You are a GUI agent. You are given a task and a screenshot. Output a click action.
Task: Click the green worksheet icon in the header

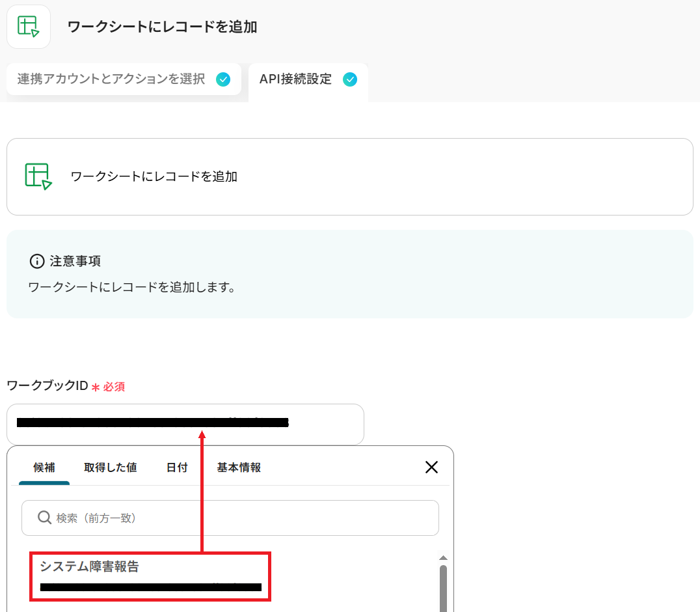coord(29,27)
